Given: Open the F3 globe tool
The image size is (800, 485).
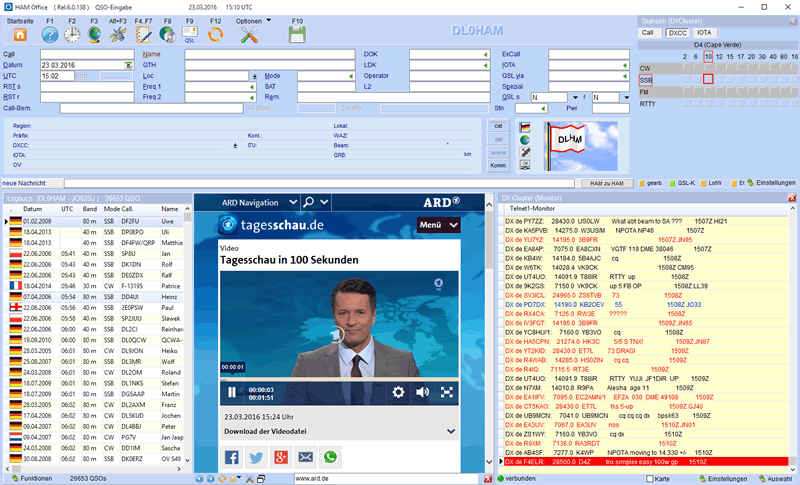Looking at the screenshot, I should click(94, 35).
